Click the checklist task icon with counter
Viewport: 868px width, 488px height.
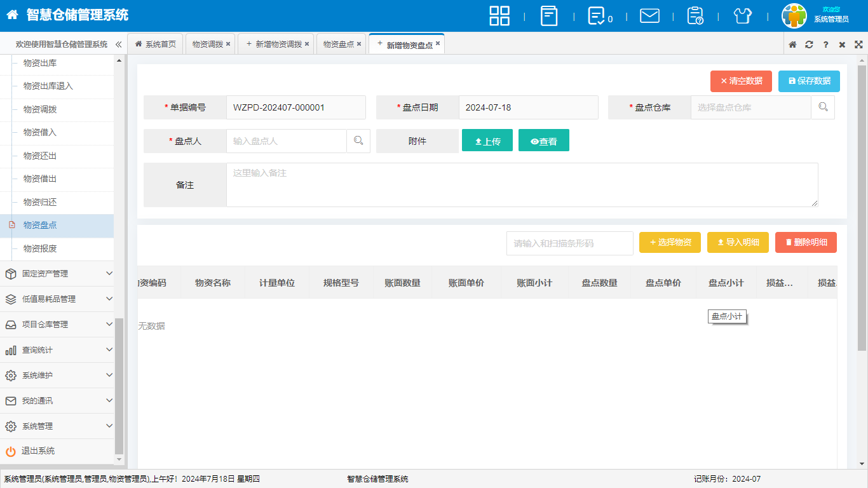tap(597, 16)
